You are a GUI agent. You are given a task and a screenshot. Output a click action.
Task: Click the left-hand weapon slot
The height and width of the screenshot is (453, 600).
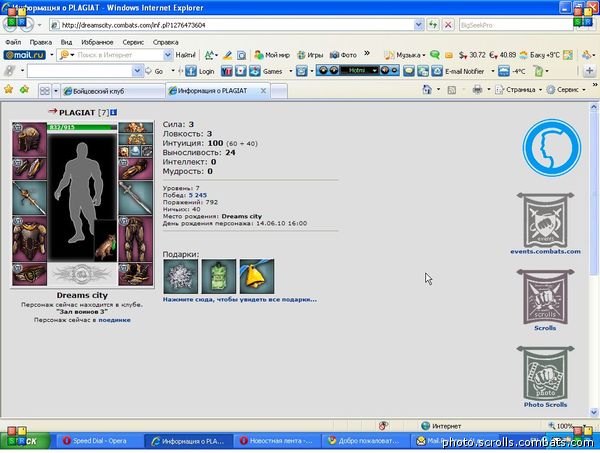[x=29, y=198]
